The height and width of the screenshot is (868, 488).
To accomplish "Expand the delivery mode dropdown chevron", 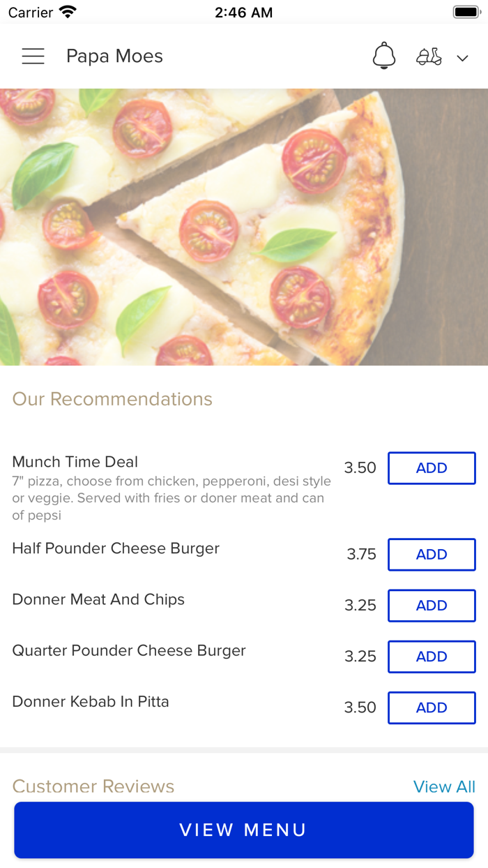I will coord(462,58).
